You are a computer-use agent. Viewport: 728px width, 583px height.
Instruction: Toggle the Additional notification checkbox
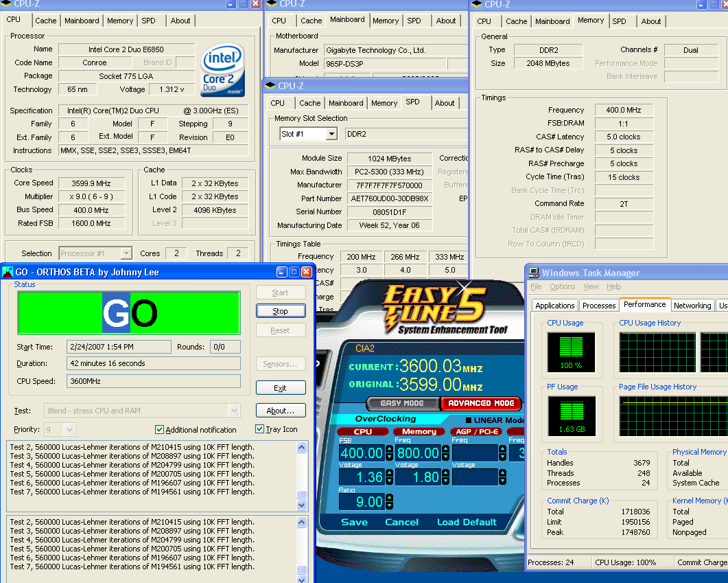(160, 430)
